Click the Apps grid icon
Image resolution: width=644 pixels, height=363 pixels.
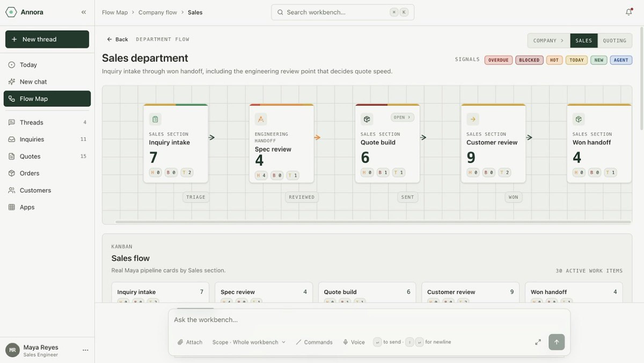click(12, 207)
